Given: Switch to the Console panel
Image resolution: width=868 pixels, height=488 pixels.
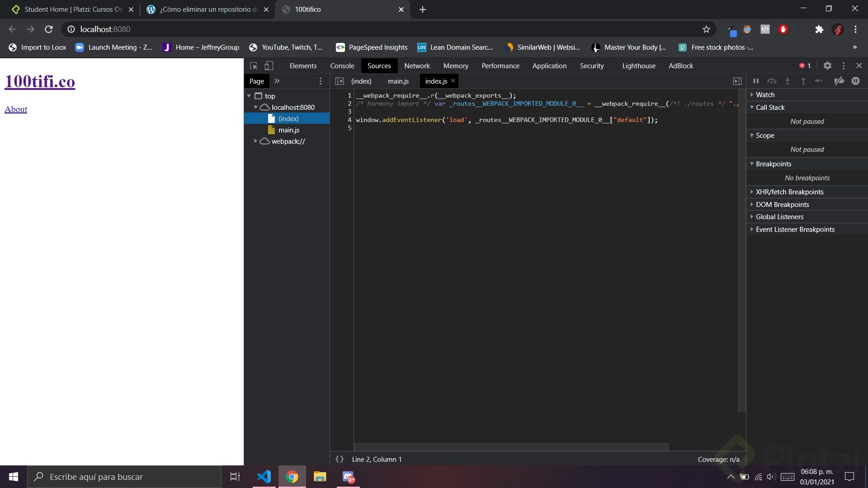Looking at the screenshot, I should [x=342, y=66].
